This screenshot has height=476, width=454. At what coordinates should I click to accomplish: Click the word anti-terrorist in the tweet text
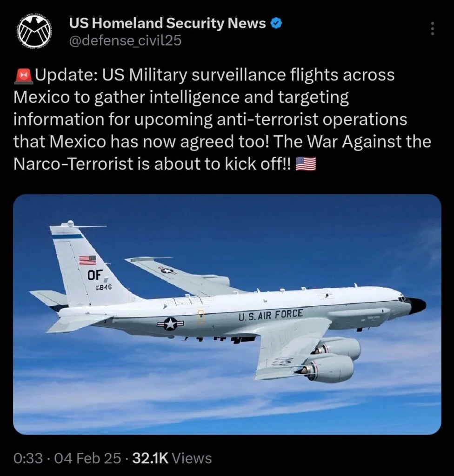pos(267,119)
